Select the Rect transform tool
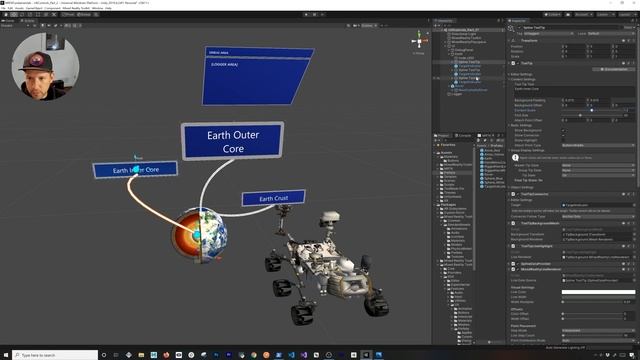 [38, 15]
